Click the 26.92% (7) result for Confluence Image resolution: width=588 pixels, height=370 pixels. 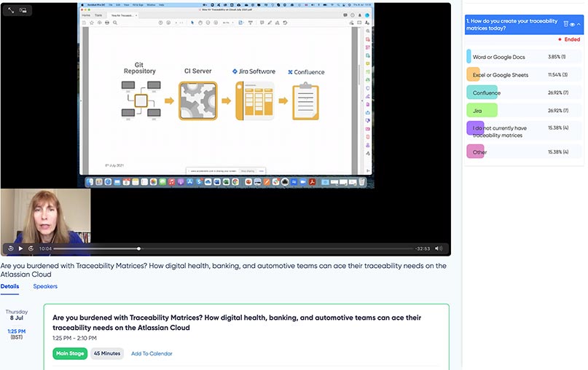(558, 92)
